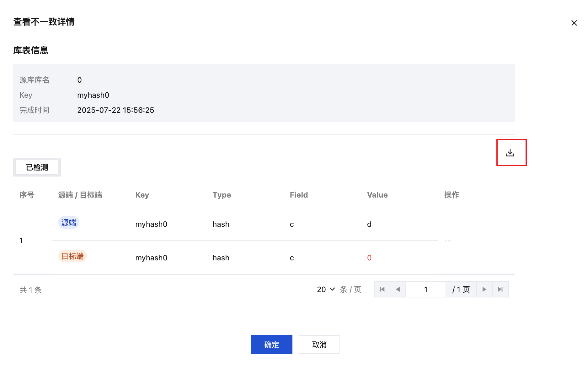Click the Value column header

coord(377,195)
